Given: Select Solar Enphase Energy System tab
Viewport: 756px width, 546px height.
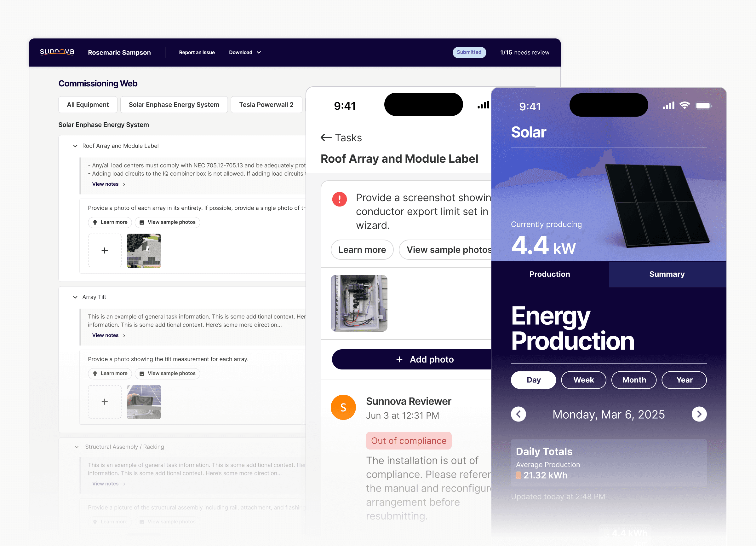Looking at the screenshot, I should point(174,105).
